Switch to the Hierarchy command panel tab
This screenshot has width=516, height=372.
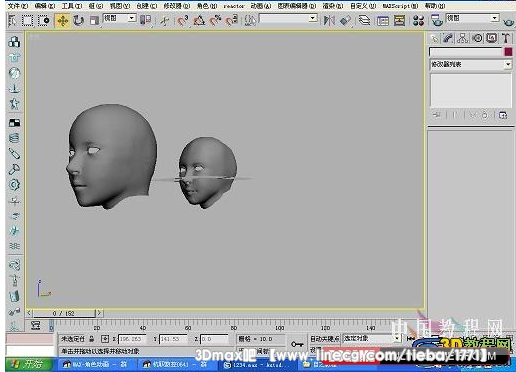pos(462,38)
